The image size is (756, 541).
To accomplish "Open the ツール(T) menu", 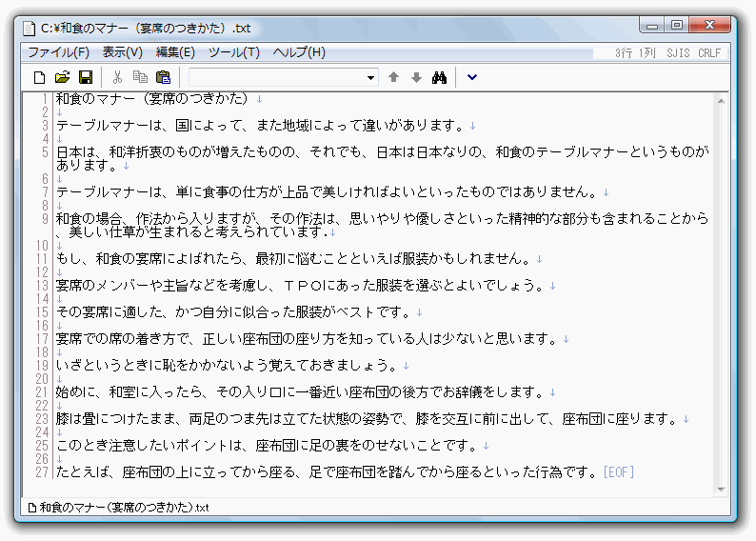I will (x=233, y=52).
